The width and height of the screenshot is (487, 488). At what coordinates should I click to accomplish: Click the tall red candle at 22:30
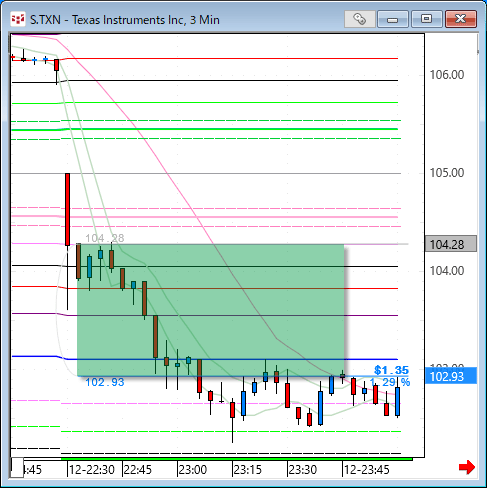[x=67, y=209]
